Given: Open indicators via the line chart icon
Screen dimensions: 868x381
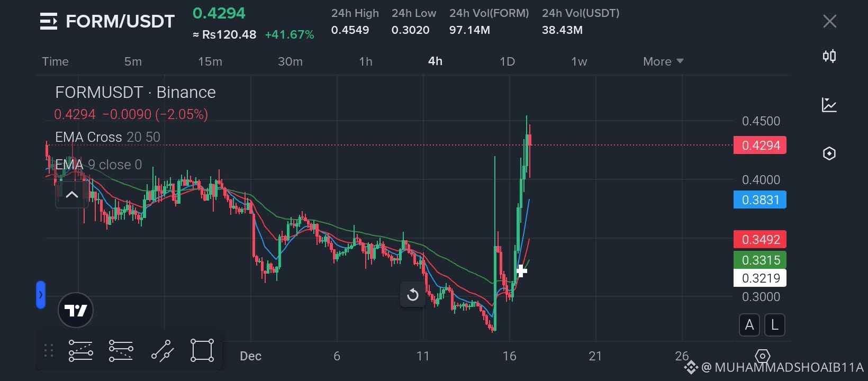Looking at the screenshot, I should coord(829,105).
